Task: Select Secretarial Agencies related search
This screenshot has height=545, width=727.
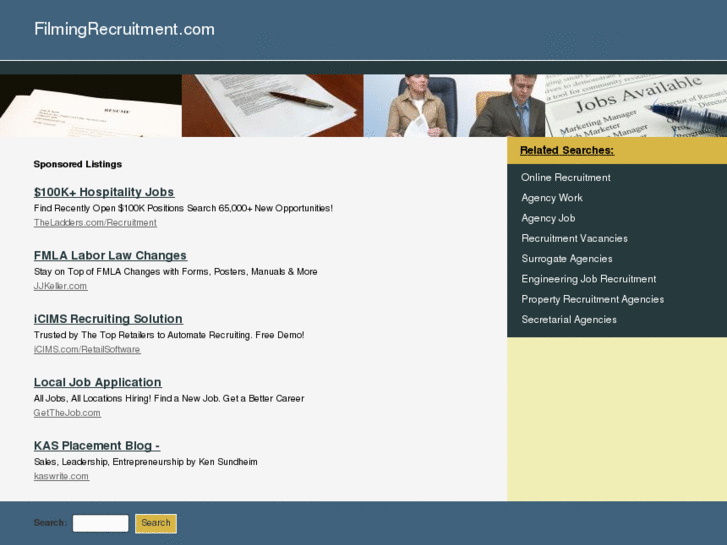Action: pyautogui.click(x=569, y=320)
